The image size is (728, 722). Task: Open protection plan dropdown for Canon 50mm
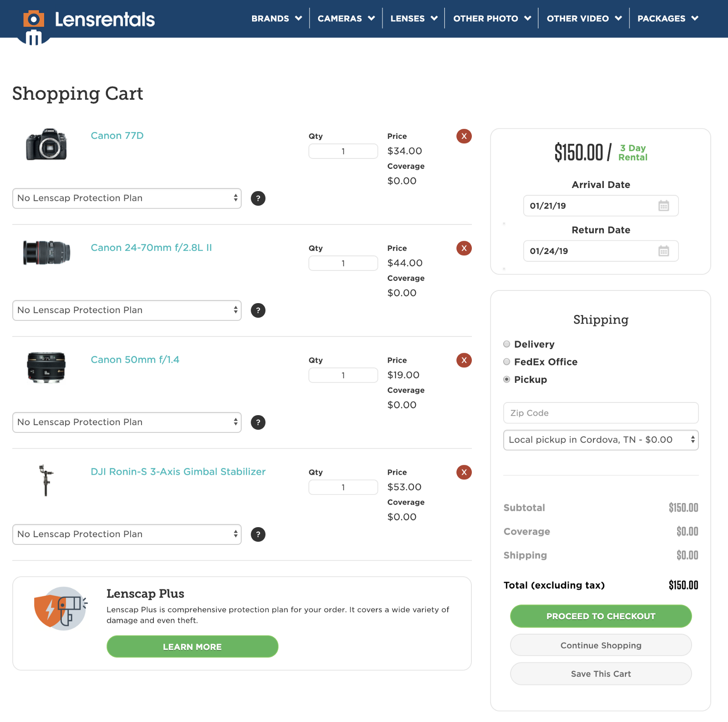[127, 422]
